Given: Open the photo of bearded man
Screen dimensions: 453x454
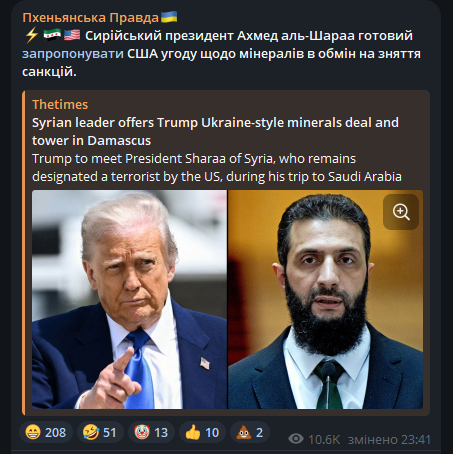Looking at the screenshot, I should [325, 299].
